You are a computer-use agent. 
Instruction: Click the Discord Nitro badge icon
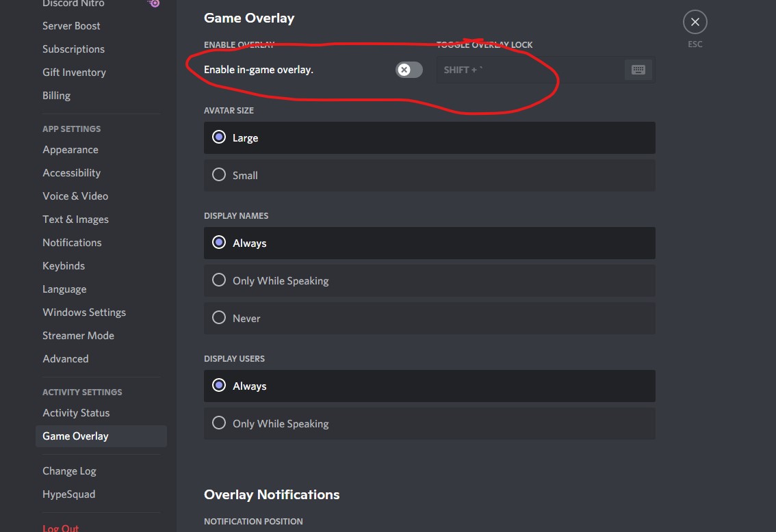tap(154, 3)
